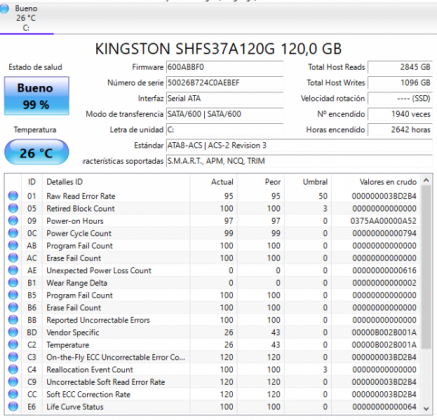Select the Unexpected Power Loss Count text
The image size is (437, 420).
(99, 271)
